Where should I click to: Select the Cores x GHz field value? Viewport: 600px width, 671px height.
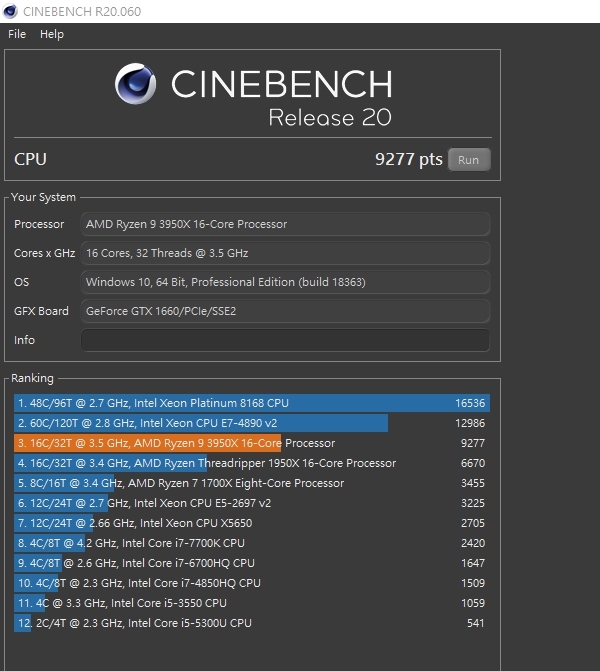(285, 253)
